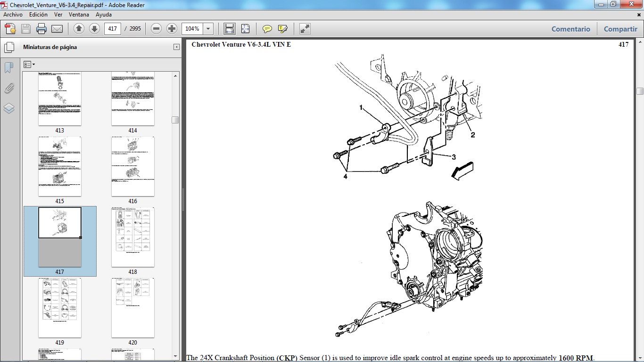
Task: Open the Edición menu
Action: (x=38, y=15)
